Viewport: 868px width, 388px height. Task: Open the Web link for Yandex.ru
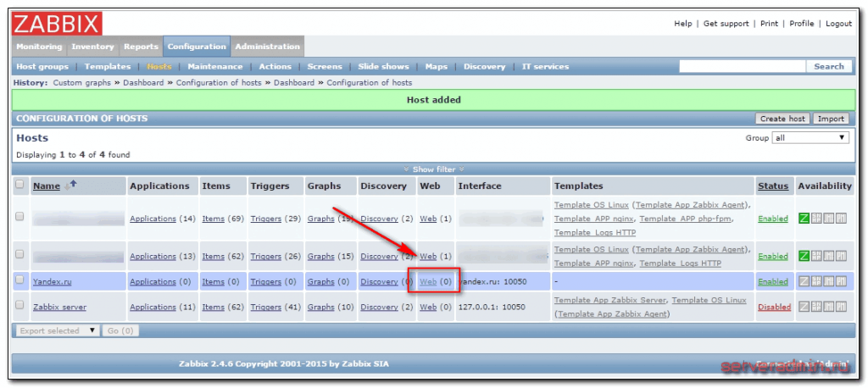pos(428,281)
